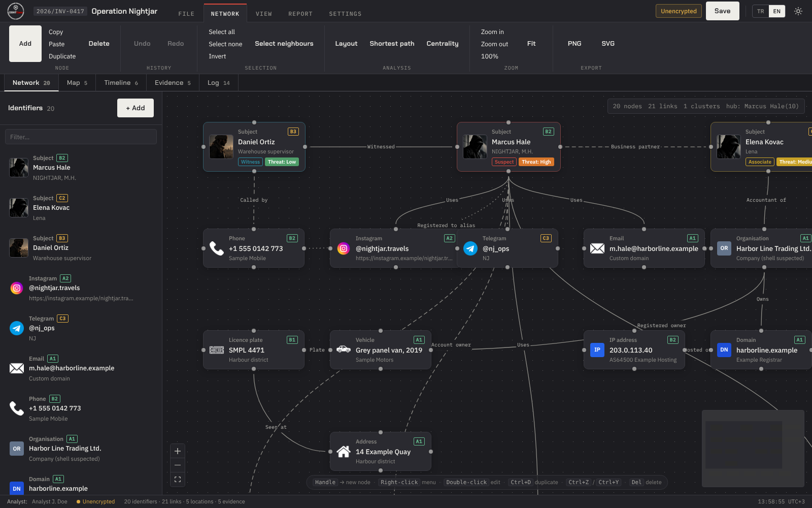Select the Instagram icon on the @nightjar.travels node
Viewport: 812px width, 508px height.
click(x=344, y=248)
